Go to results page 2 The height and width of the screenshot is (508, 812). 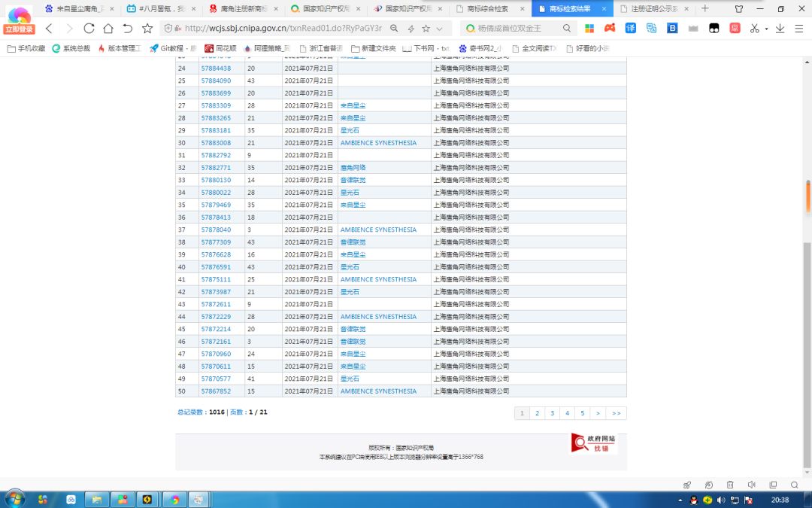[537, 413]
